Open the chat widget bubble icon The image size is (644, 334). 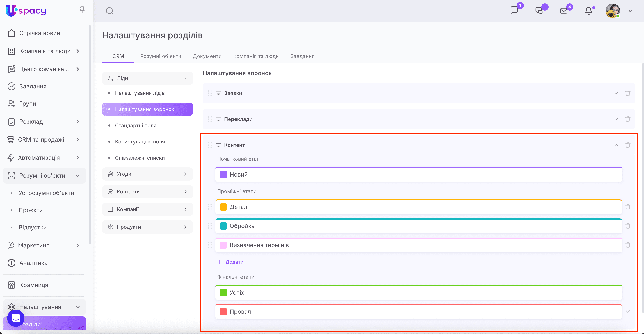coord(16,318)
